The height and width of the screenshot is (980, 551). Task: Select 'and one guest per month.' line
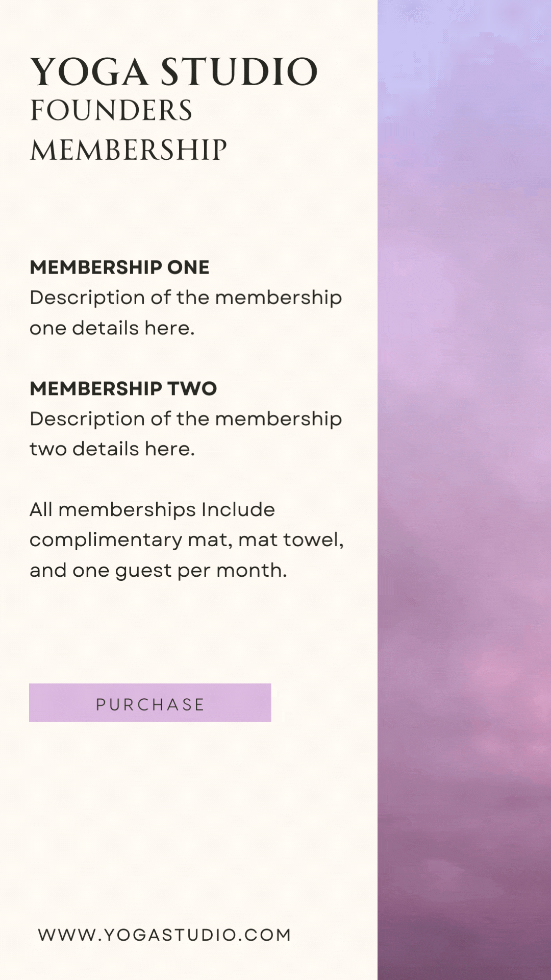click(158, 571)
